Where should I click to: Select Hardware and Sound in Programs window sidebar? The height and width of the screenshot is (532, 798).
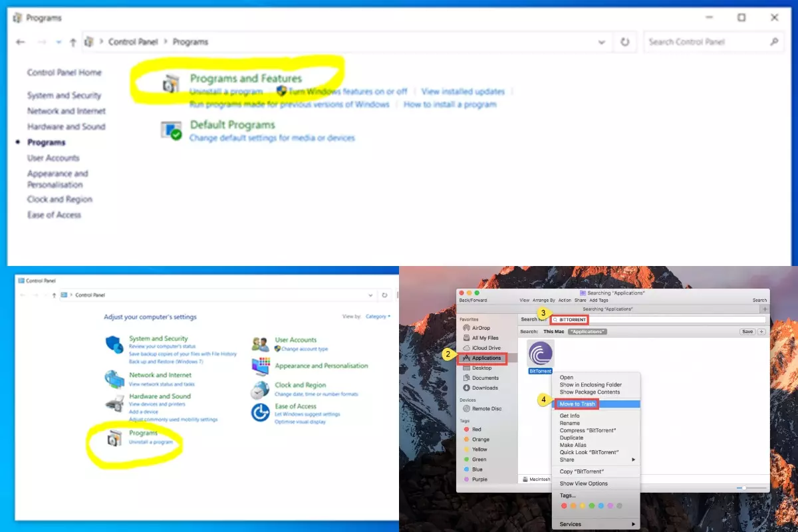[x=66, y=126]
